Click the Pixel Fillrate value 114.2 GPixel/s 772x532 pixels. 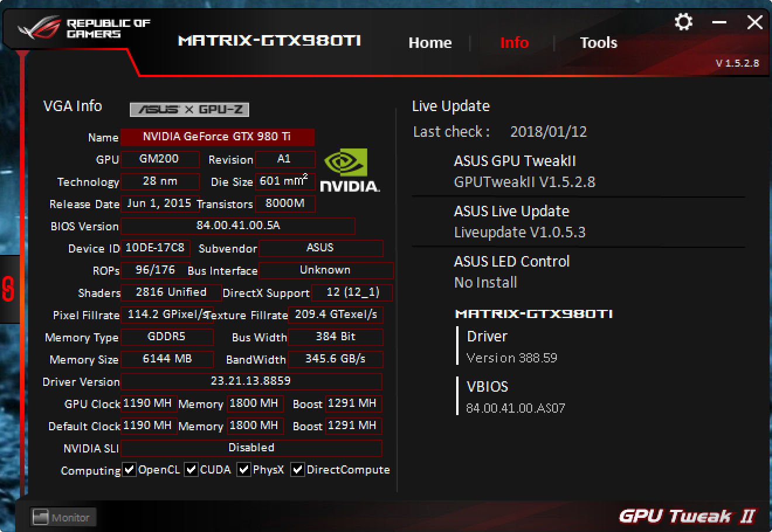click(x=167, y=315)
